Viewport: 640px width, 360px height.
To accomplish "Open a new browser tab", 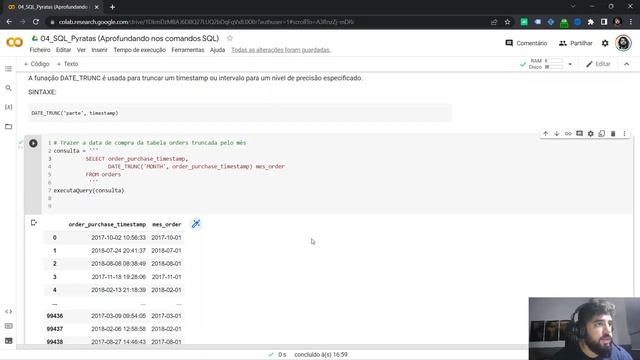I will tap(112, 7).
